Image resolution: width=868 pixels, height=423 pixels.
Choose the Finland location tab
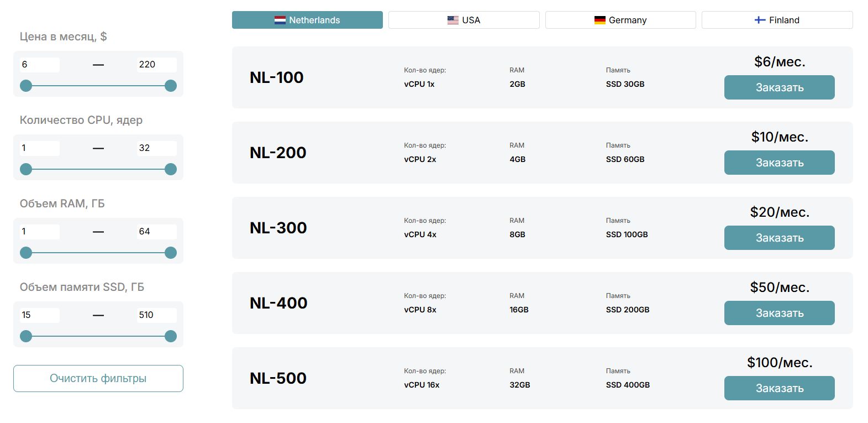tap(777, 20)
